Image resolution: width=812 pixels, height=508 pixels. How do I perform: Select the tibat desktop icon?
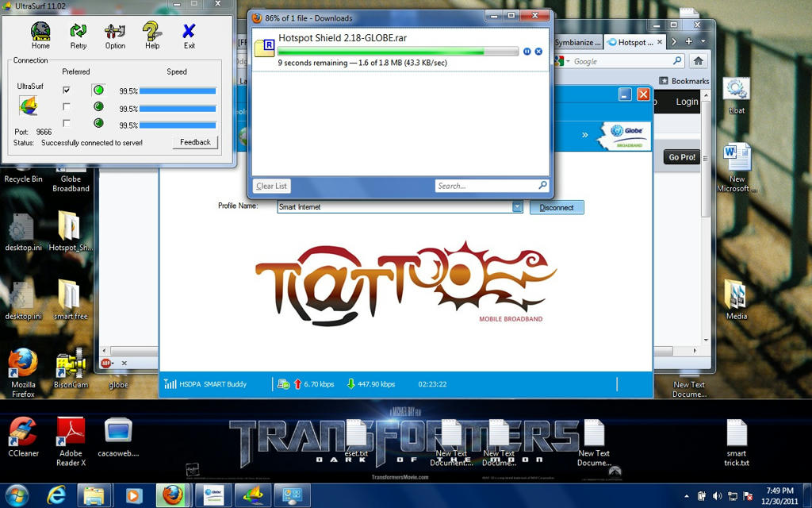(x=737, y=96)
